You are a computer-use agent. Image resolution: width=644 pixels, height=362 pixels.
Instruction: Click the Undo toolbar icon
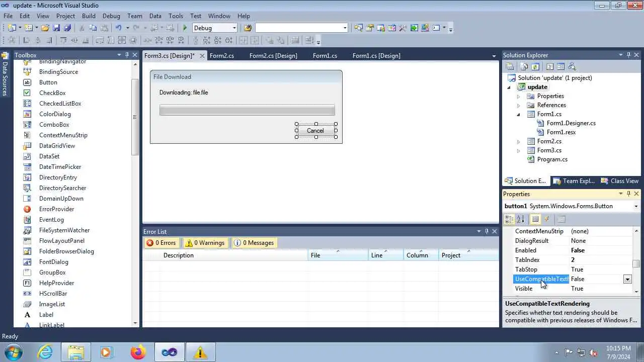pyautogui.click(x=118, y=28)
